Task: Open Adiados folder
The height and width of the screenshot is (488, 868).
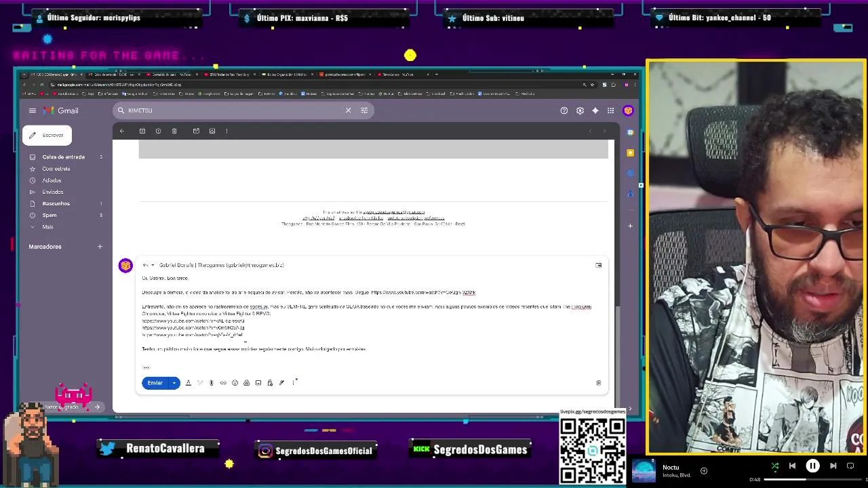Action: [52, 180]
